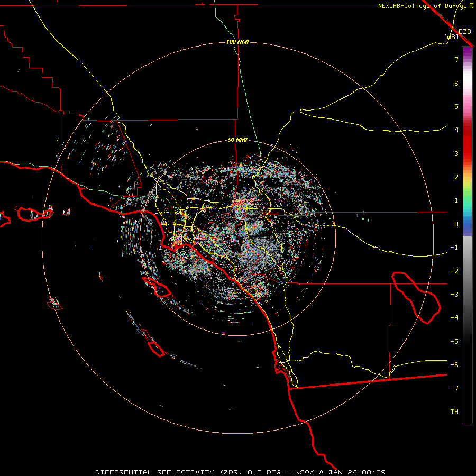Click the positive 1 tick label on scale

click(456, 200)
